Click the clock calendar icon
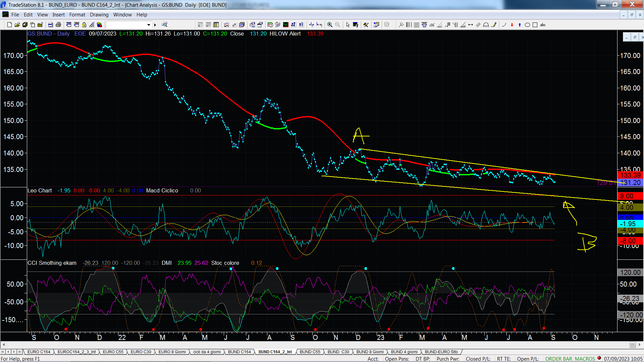 point(270,25)
